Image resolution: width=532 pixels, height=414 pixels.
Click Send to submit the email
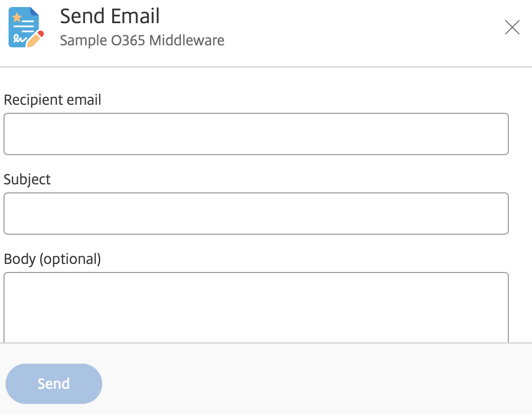point(53,383)
